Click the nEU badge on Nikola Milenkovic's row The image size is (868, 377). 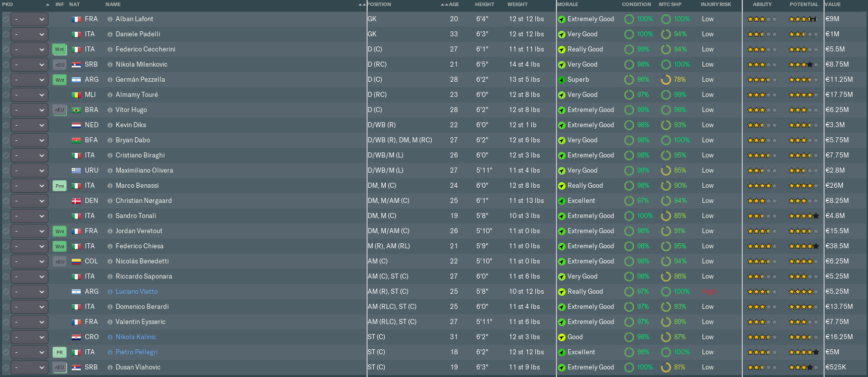60,65
